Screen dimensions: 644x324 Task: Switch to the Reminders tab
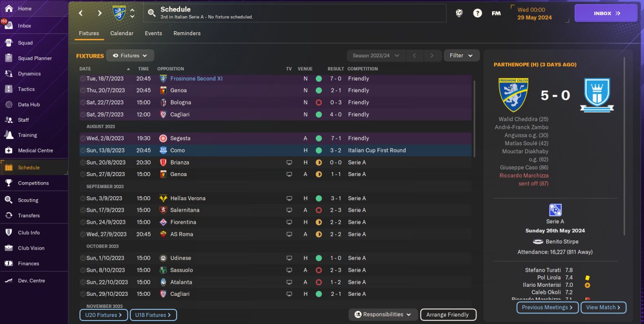tap(187, 33)
